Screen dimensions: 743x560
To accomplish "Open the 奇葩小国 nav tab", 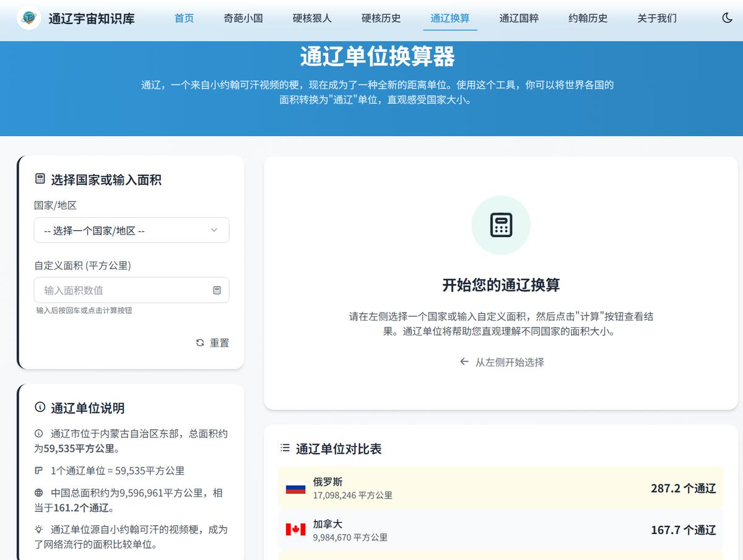I will click(x=243, y=19).
